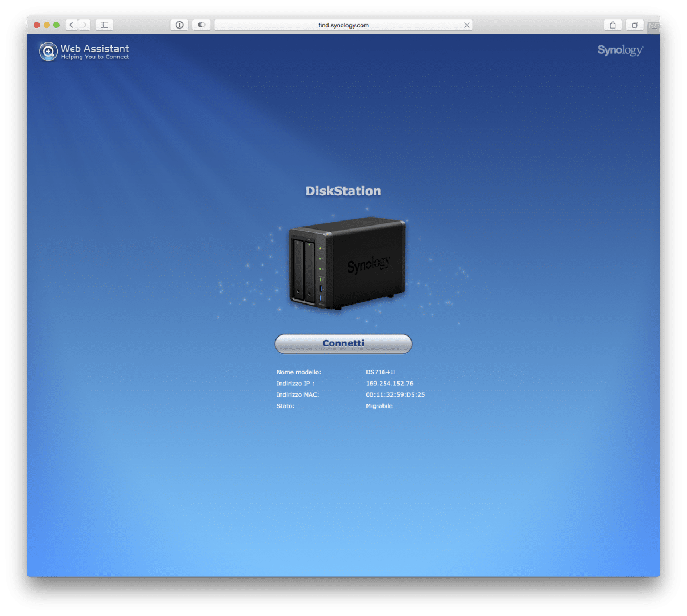Image resolution: width=687 pixels, height=616 pixels.
Task: Enter full screen with the green window button
Action: click(x=56, y=25)
